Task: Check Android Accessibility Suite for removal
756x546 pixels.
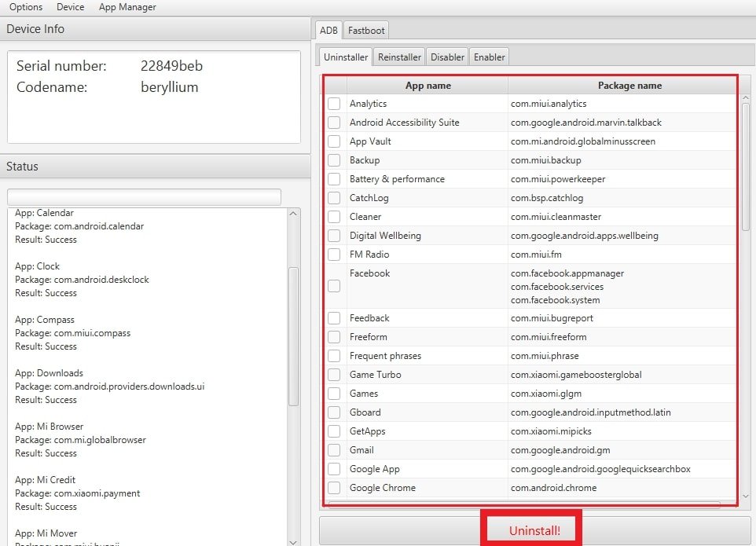Action: click(x=334, y=123)
